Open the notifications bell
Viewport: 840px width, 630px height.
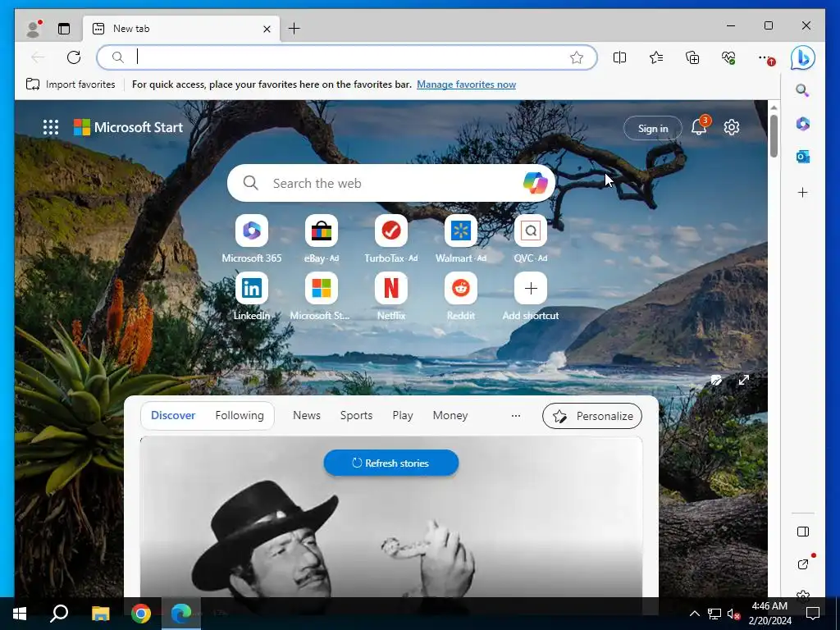point(699,127)
